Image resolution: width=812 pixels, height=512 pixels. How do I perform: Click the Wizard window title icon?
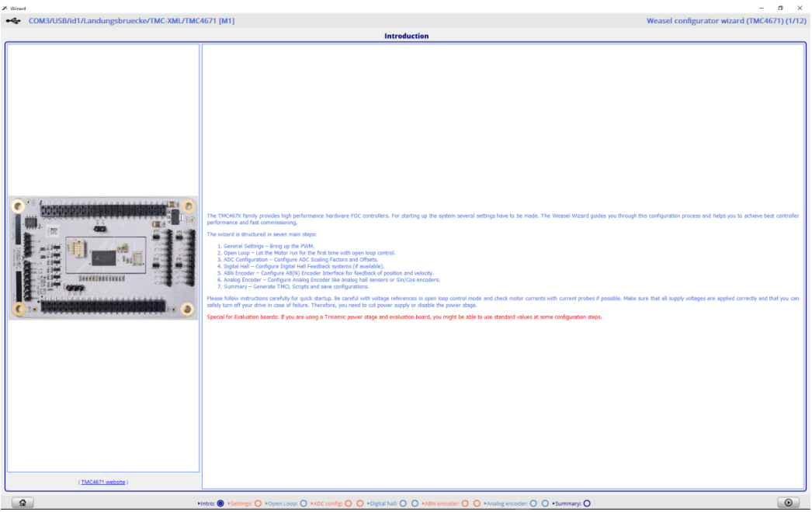tap(5, 8)
